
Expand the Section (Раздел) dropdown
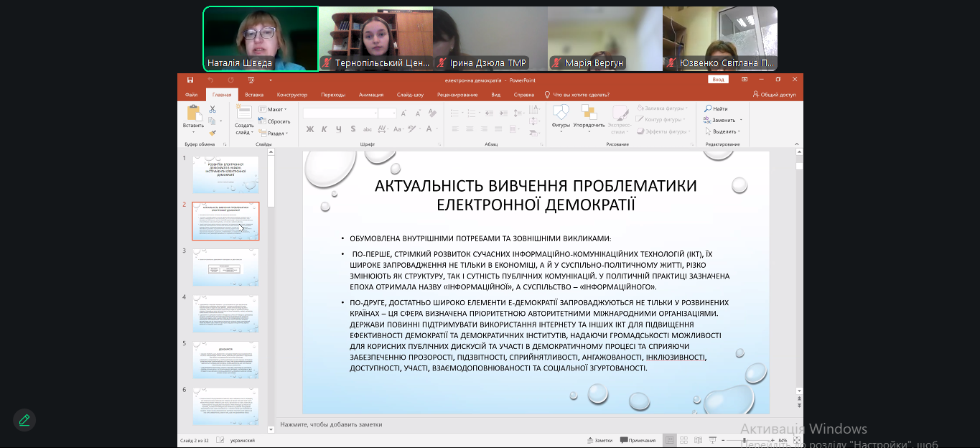[x=273, y=133]
